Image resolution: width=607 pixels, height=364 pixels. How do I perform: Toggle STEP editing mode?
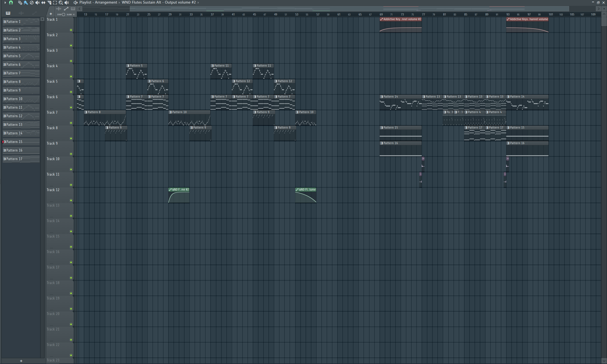coord(61,14)
